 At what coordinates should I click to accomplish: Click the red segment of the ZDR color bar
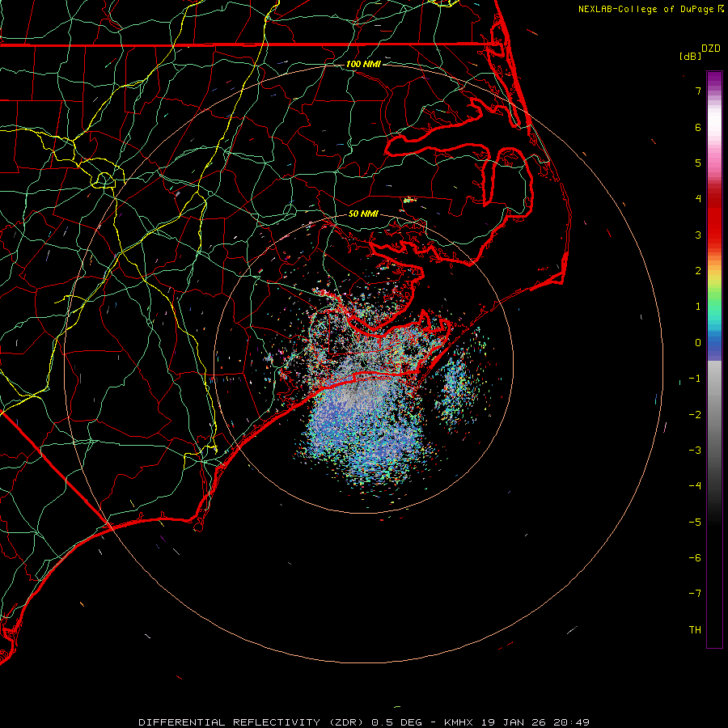coord(714,218)
